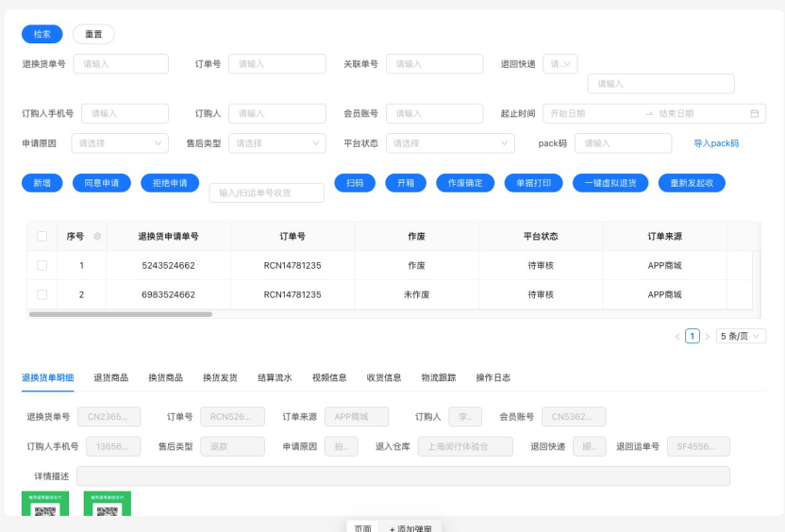785x532 pixels.
Task: Click the blue 检索 search button
Action: pos(42,34)
